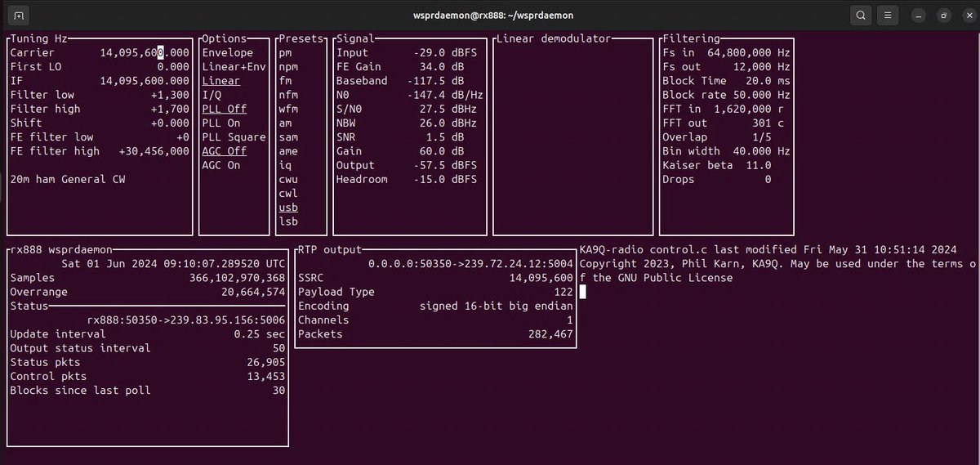Image resolution: width=980 pixels, height=465 pixels.
Task: Click the Drops counter value
Action: tap(768, 179)
